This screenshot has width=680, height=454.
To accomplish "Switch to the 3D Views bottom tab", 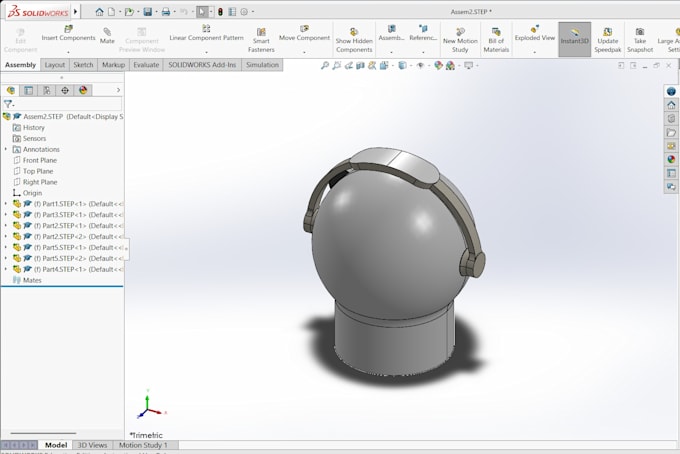I will pyautogui.click(x=92, y=445).
